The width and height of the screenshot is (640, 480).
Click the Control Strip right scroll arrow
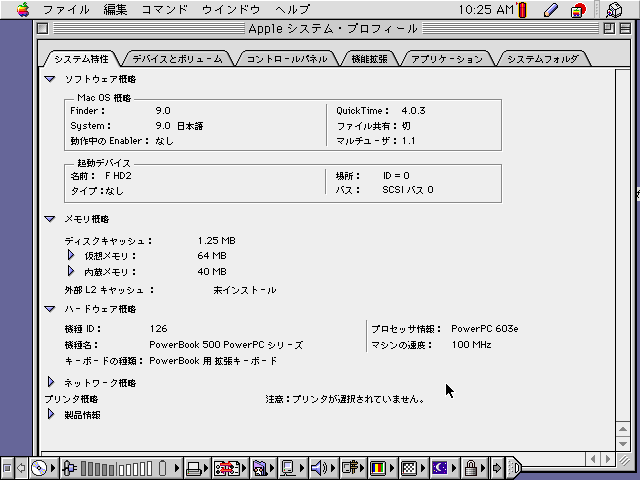click(497, 468)
